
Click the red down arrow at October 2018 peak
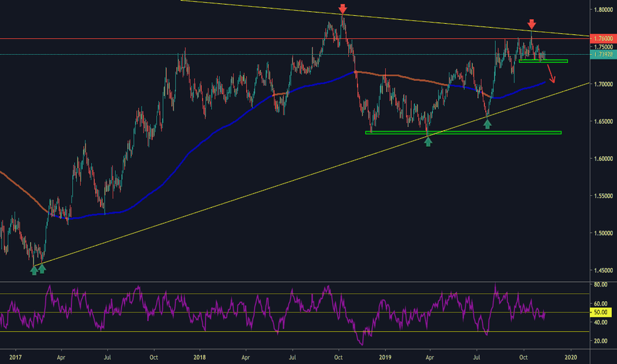tap(343, 9)
